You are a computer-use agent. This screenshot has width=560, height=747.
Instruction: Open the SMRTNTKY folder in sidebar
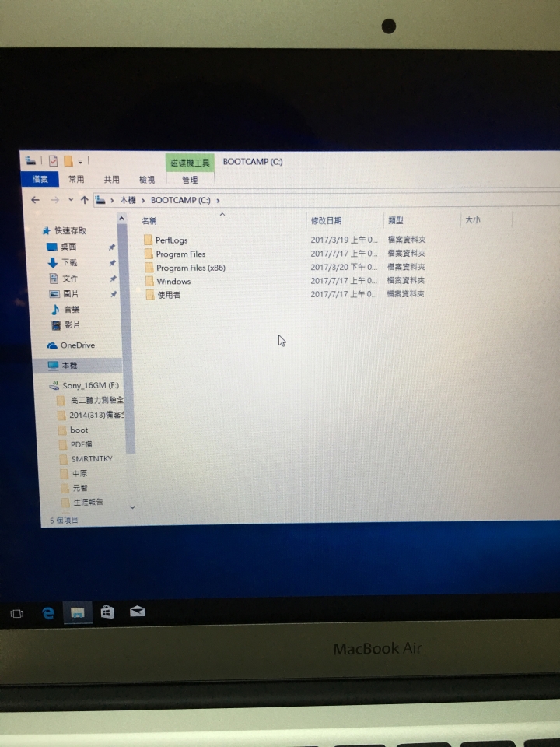(x=92, y=459)
